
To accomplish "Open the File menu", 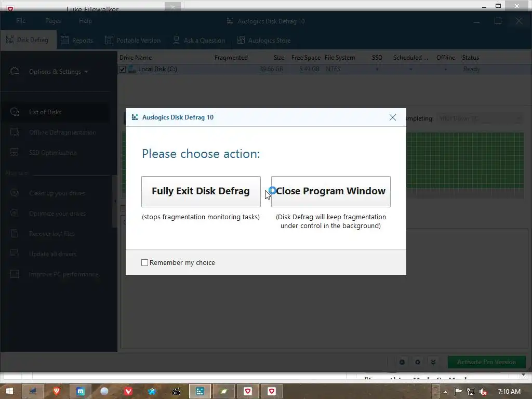I will [x=21, y=21].
